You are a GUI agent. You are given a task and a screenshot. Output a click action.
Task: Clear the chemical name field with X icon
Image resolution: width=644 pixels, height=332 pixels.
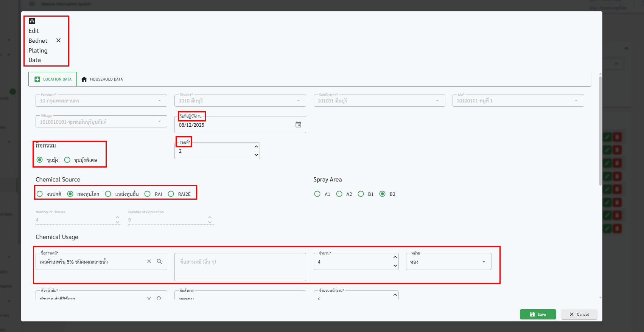point(149,262)
